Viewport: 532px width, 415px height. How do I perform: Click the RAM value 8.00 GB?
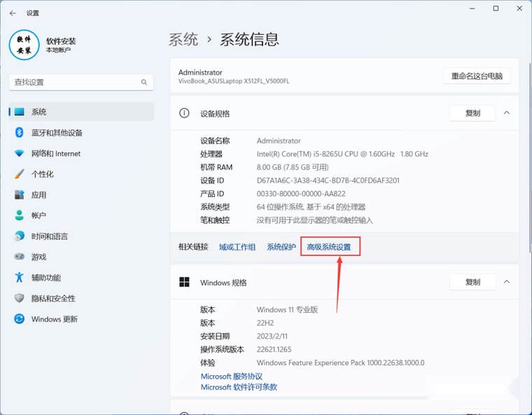(293, 167)
